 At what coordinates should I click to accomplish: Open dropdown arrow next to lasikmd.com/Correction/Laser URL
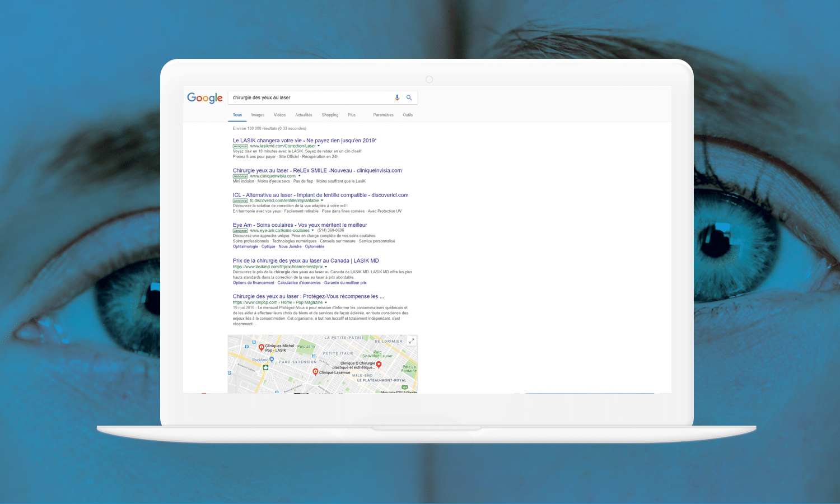click(x=319, y=146)
